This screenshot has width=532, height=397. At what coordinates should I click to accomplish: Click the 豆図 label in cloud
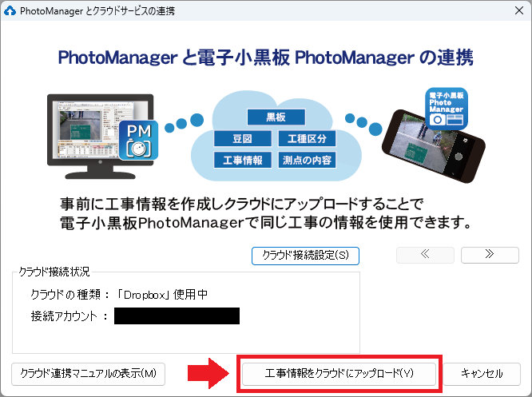coord(243,138)
